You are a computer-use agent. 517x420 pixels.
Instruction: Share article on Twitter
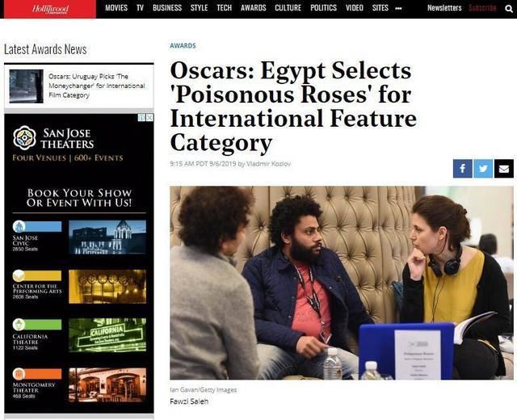tap(483, 169)
